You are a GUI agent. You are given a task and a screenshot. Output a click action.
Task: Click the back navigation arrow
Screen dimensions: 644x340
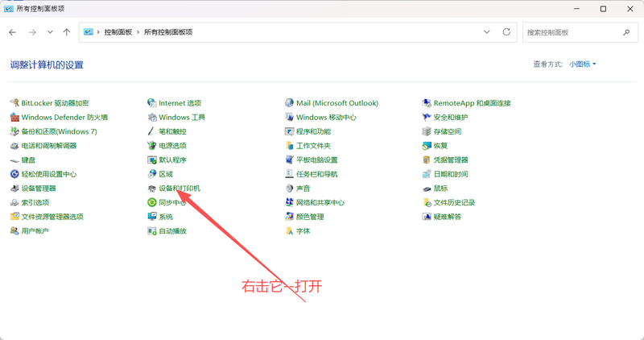point(13,32)
